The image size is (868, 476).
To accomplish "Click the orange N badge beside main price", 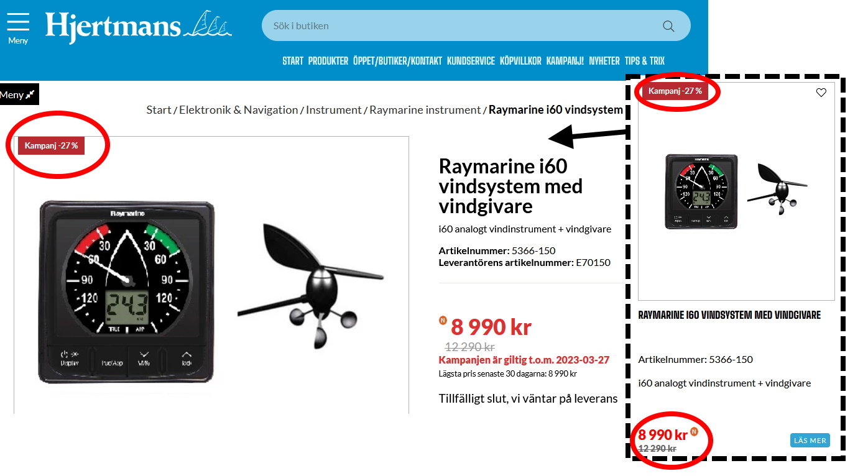I will (x=443, y=321).
